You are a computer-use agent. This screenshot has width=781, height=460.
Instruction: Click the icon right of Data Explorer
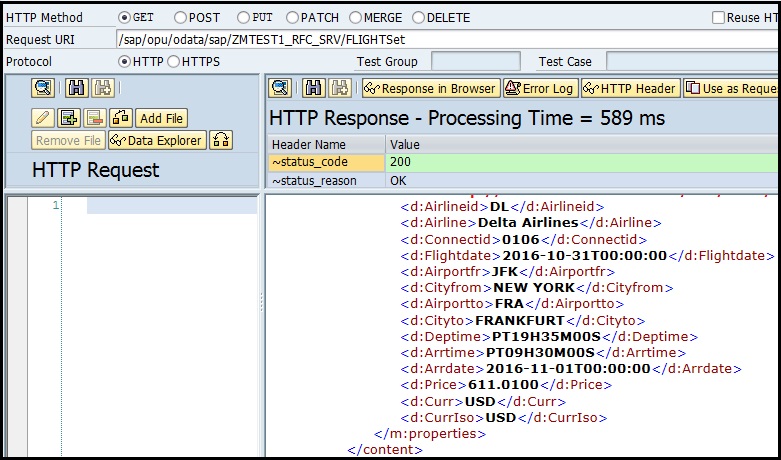point(221,141)
